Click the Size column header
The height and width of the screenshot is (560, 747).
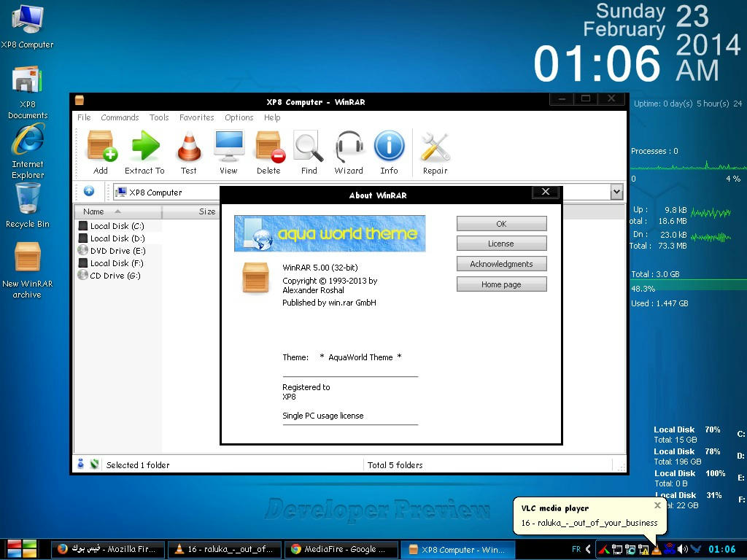(191, 211)
